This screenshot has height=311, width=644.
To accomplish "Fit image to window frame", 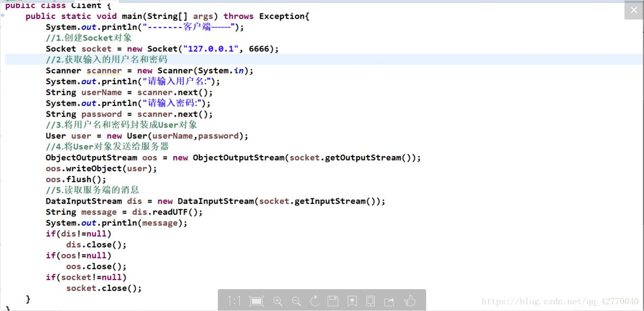I will tap(256, 301).
